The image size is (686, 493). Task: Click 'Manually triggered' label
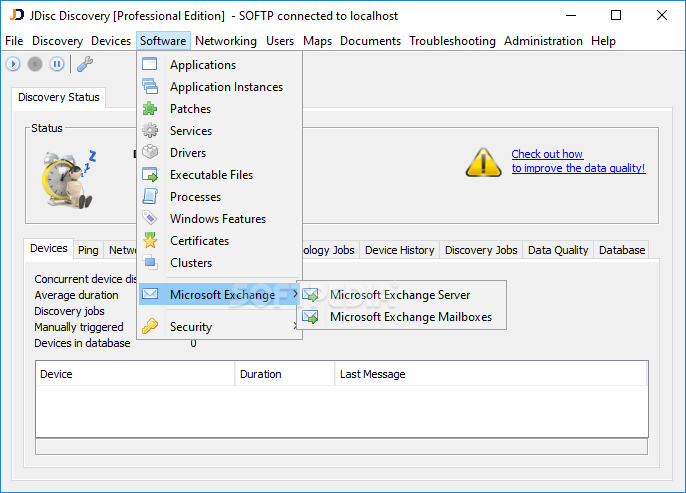[79, 327]
